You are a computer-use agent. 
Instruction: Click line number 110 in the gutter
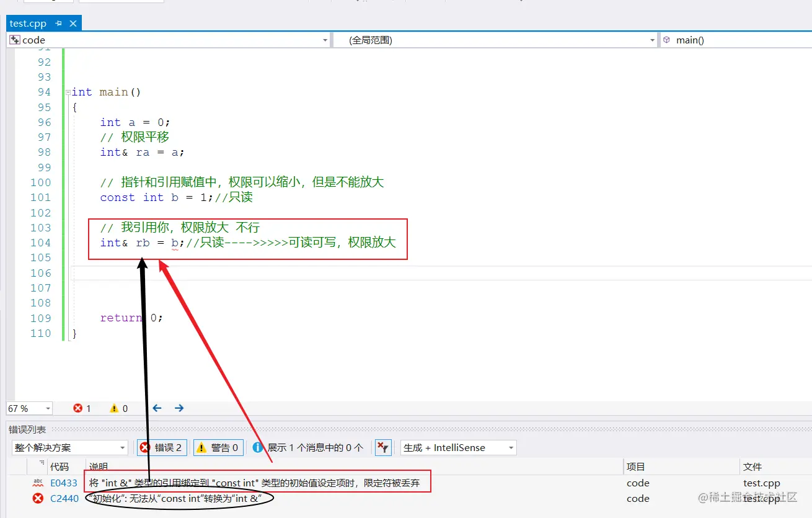tap(41, 333)
